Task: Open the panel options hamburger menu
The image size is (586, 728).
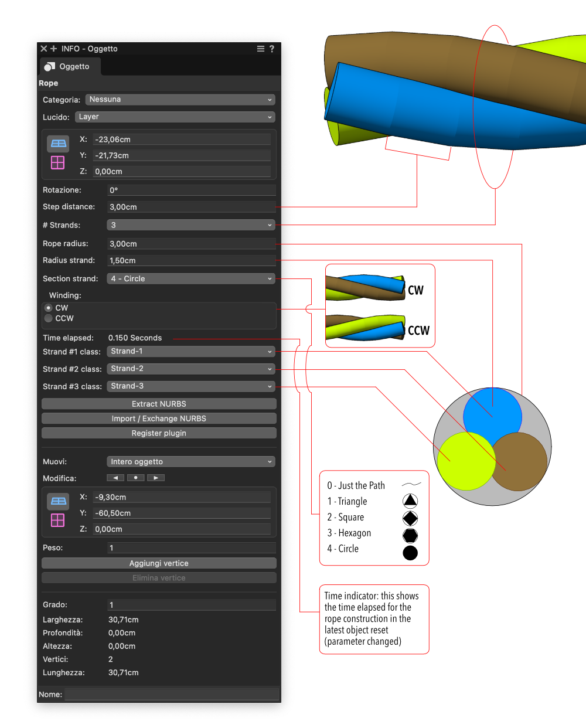Action: click(x=260, y=49)
